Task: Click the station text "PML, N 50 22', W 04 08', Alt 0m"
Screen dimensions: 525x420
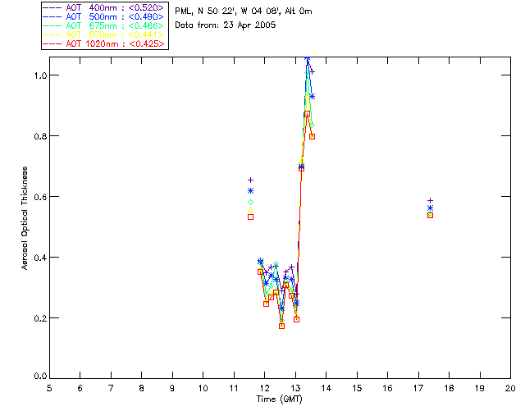Action: coord(244,11)
